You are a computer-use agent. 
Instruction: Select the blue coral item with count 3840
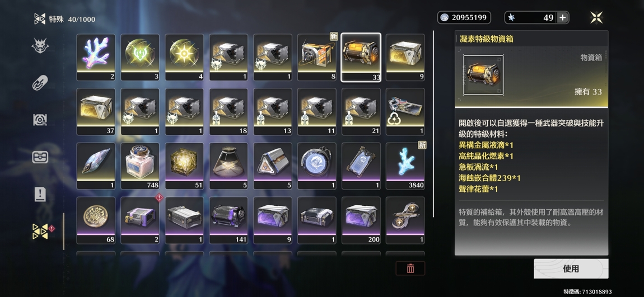[x=405, y=166]
